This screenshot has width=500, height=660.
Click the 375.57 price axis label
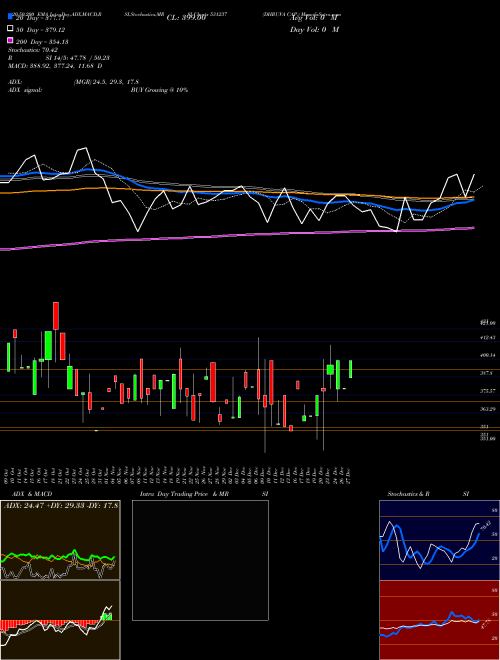(x=489, y=391)
